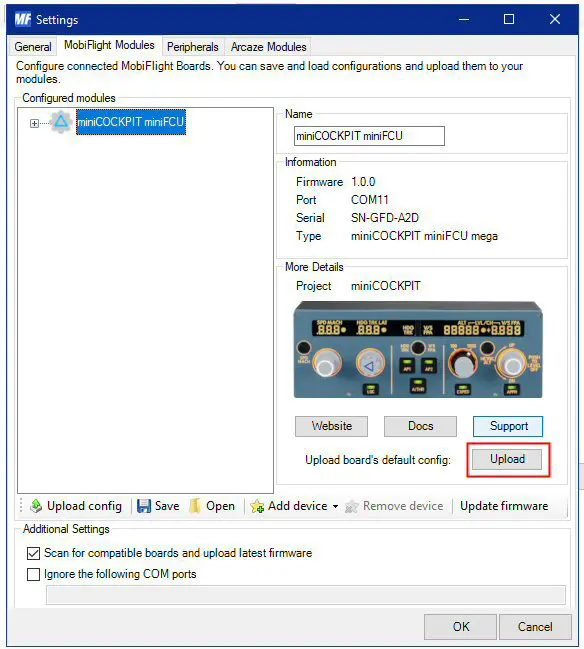
Task: Enable Ignore the following COM ports
Action: pos(33,574)
